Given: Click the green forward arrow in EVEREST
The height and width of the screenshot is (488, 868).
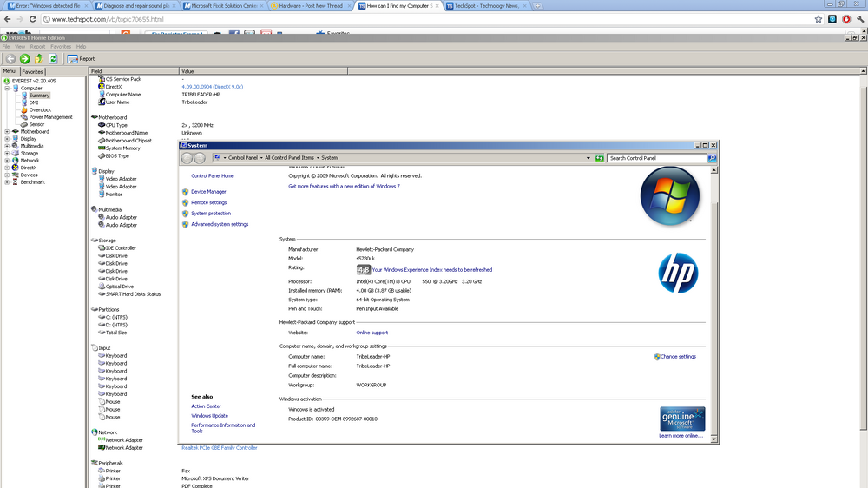Looking at the screenshot, I should pyautogui.click(x=25, y=59).
